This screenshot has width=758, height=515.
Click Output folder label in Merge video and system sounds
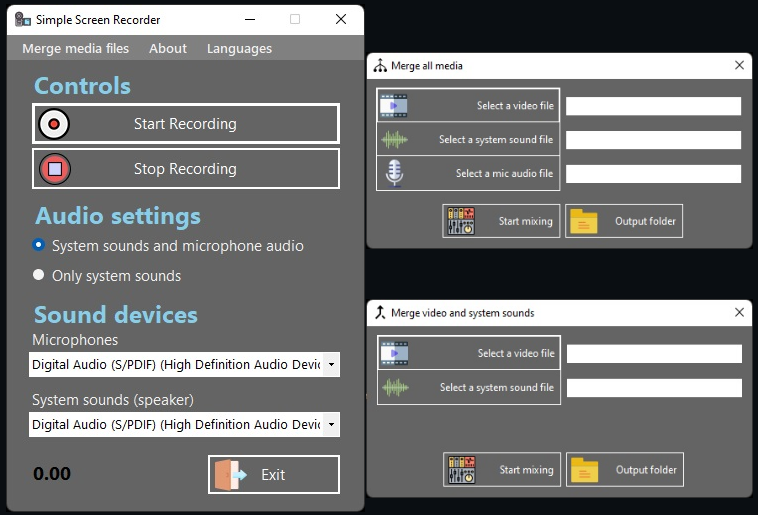click(646, 470)
